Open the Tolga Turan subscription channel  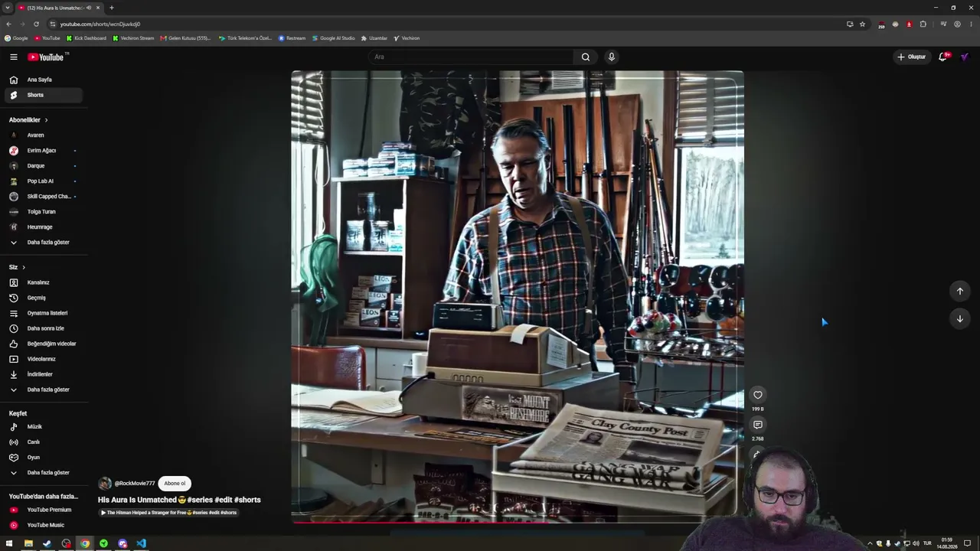pos(43,212)
